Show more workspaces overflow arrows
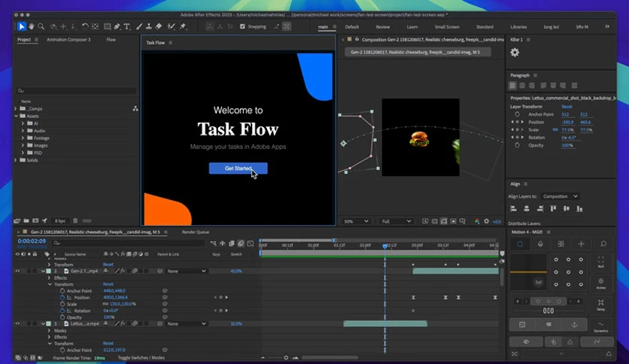Viewport: 629px width, 364px height. (x=607, y=26)
